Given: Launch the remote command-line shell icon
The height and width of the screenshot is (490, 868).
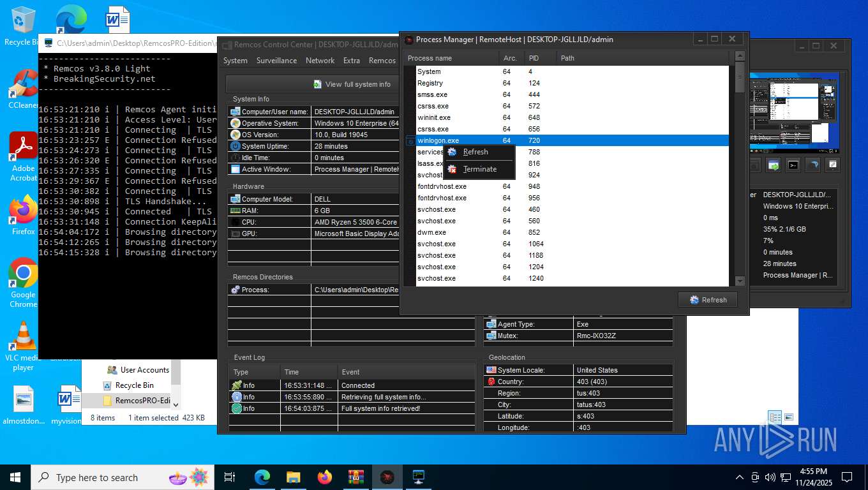Looking at the screenshot, I should (793, 165).
